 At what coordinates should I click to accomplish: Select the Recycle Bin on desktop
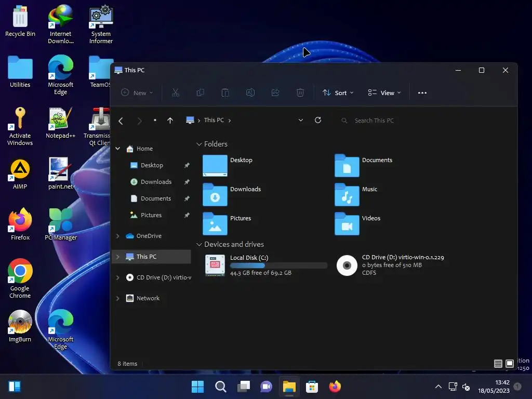pos(20,21)
